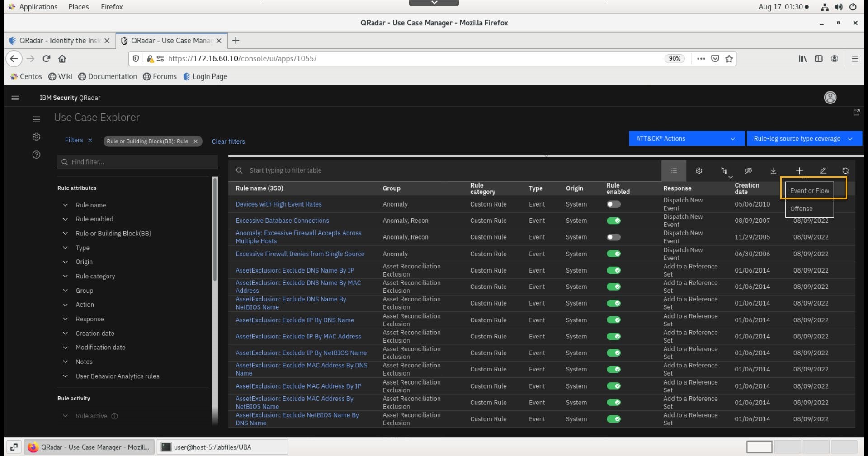Open a new Firefox tab with plus button
Viewport: 868px width, 456px height.
(236, 41)
